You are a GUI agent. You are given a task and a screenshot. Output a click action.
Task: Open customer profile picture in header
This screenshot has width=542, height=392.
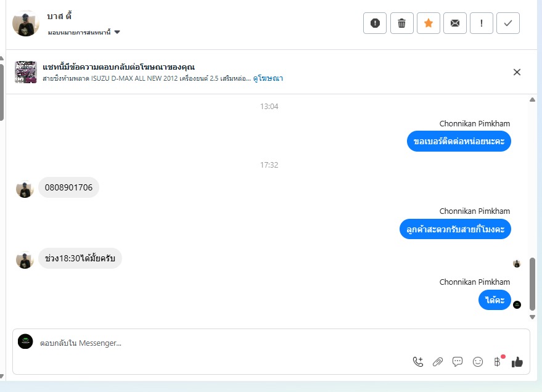click(x=26, y=23)
